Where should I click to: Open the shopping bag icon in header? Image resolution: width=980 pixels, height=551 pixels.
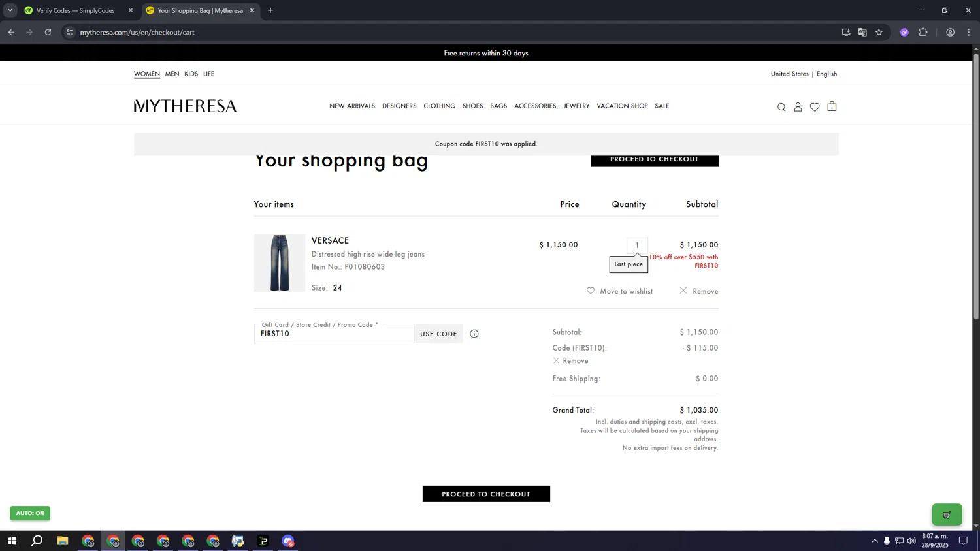pos(832,106)
